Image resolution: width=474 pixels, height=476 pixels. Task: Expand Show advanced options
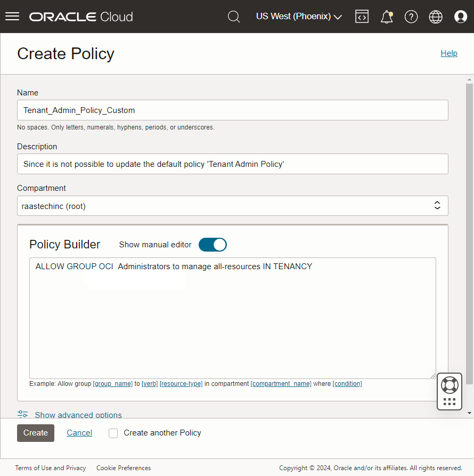click(78, 415)
